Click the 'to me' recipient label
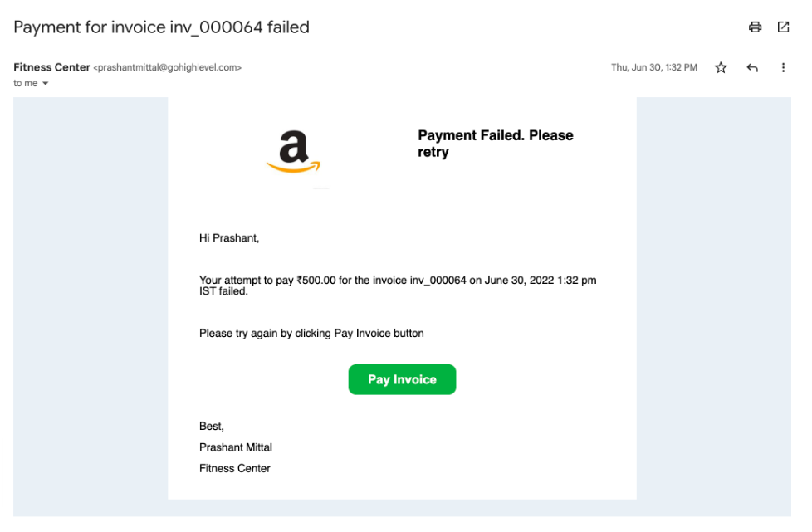Image resolution: width=812 pixels, height=532 pixels. click(25, 84)
